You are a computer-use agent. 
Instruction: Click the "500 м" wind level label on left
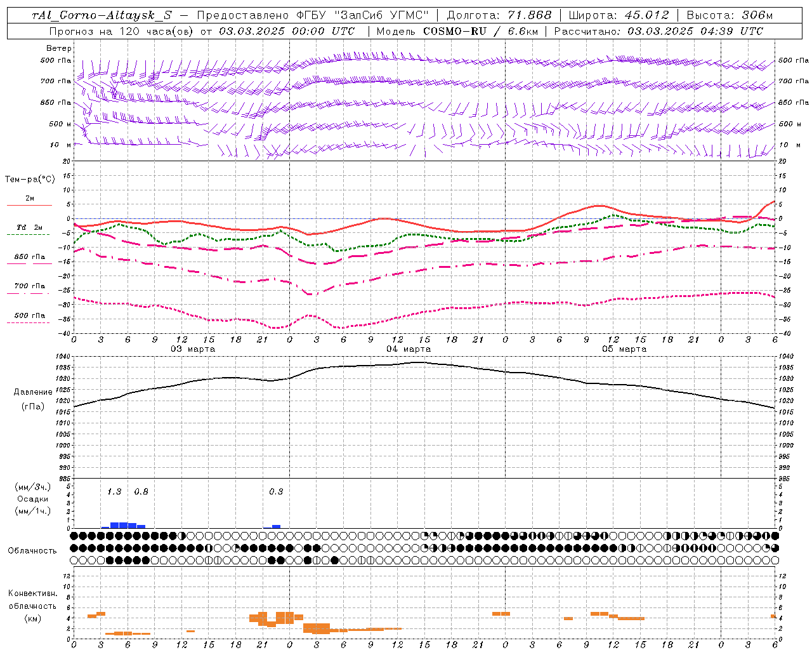[x=61, y=124]
